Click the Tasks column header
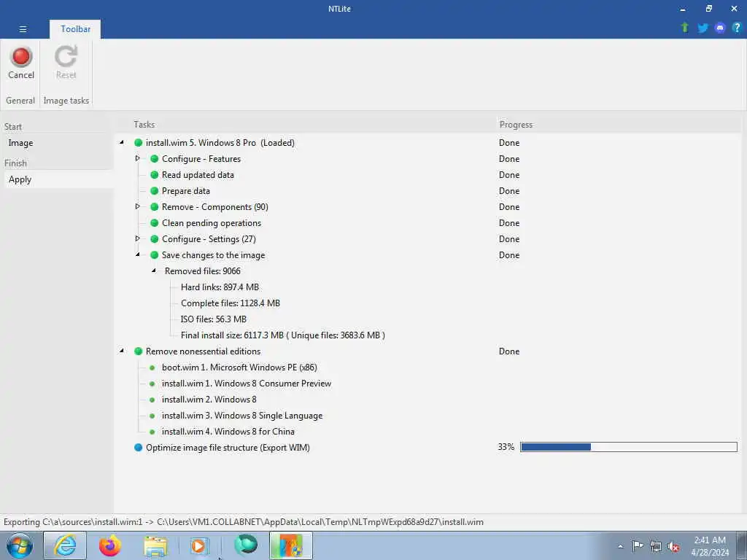Screen dimensions: 747x560 (x=144, y=125)
